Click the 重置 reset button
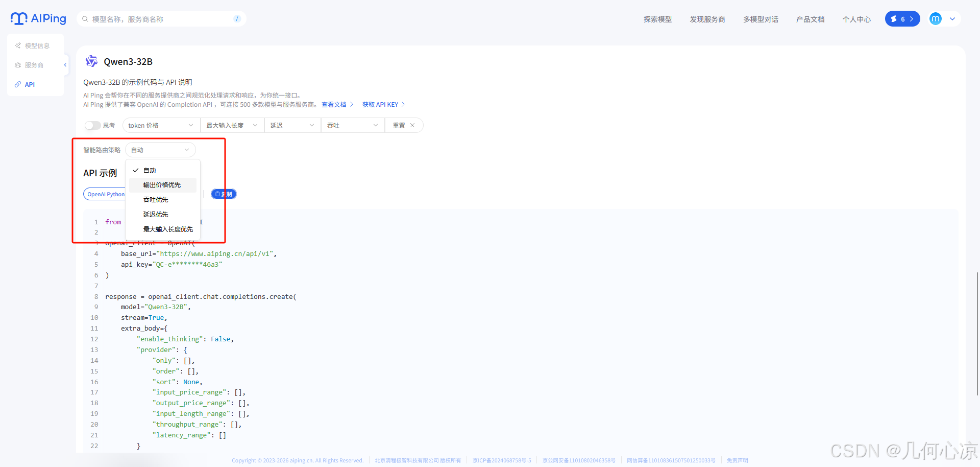Screen dimensions: 980x467 (404, 125)
